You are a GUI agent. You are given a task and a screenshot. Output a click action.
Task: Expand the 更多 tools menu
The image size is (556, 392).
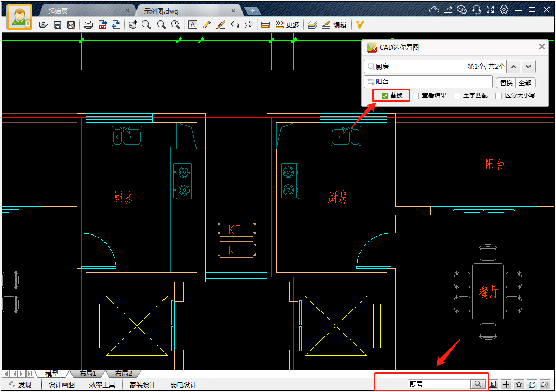pyautogui.click(x=287, y=24)
